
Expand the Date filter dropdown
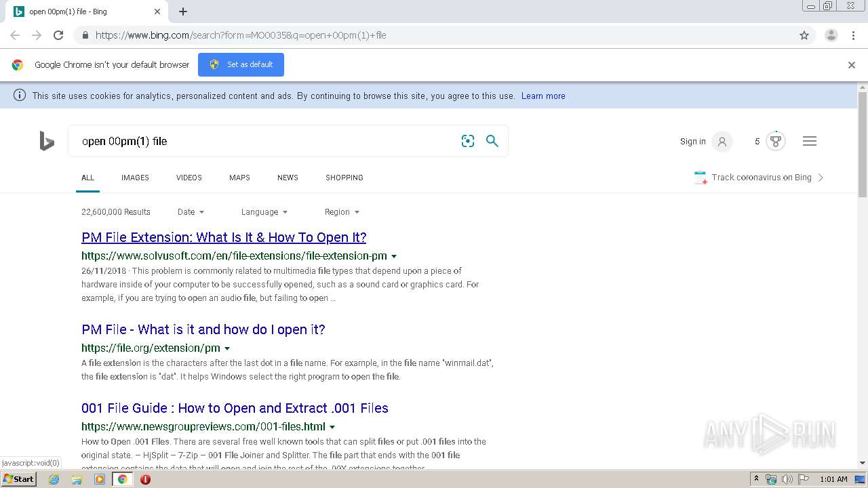(x=191, y=212)
